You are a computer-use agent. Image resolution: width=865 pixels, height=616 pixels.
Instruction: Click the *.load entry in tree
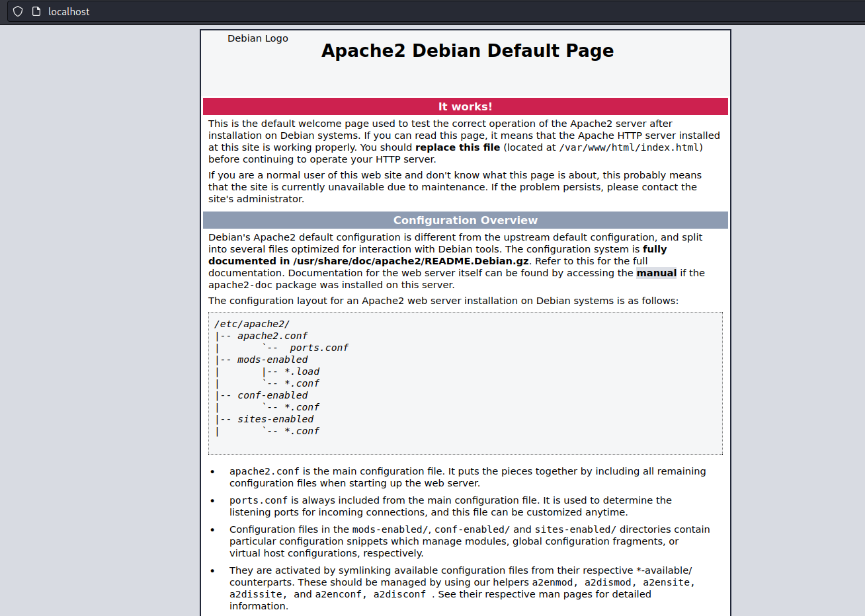pyautogui.click(x=302, y=371)
